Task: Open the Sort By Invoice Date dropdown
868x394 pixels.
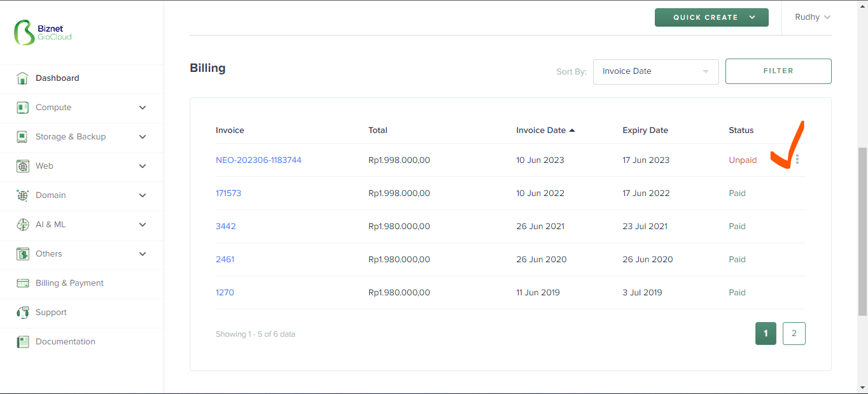Action: [x=655, y=71]
